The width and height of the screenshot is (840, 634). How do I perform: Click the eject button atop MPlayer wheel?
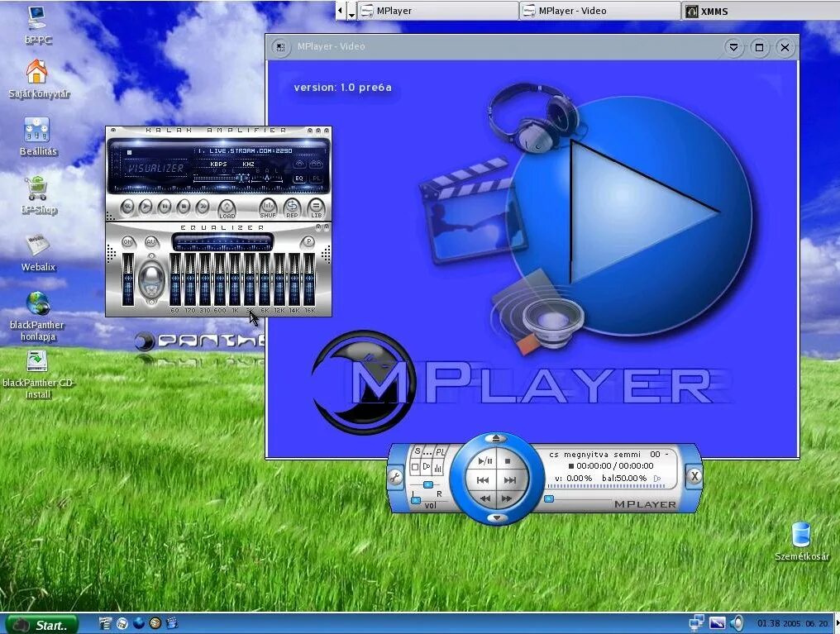point(496,439)
